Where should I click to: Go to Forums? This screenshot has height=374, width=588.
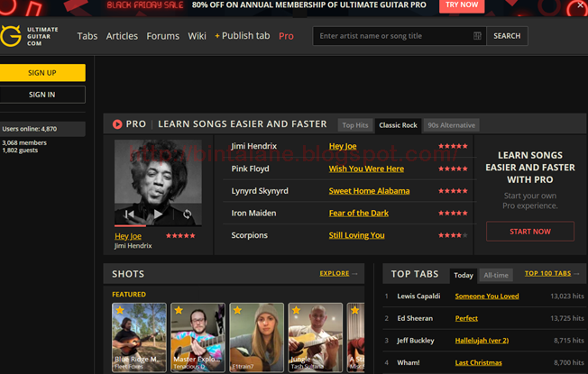tap(162, 36)
